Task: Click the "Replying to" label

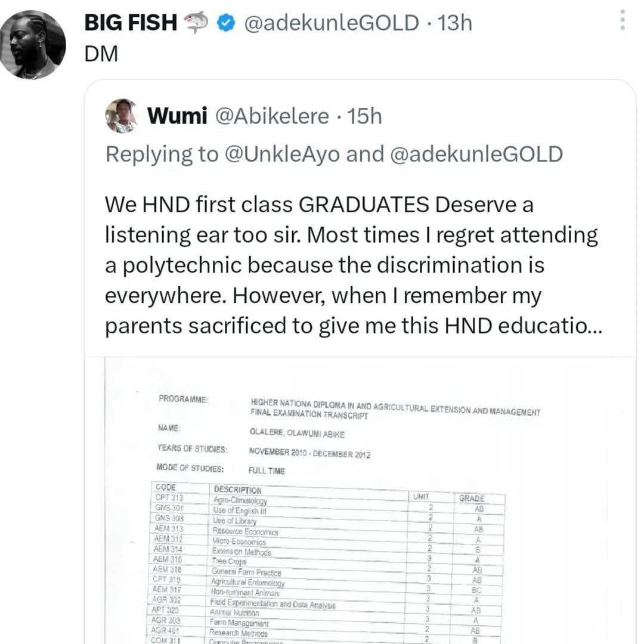Action: click(162, 154)
